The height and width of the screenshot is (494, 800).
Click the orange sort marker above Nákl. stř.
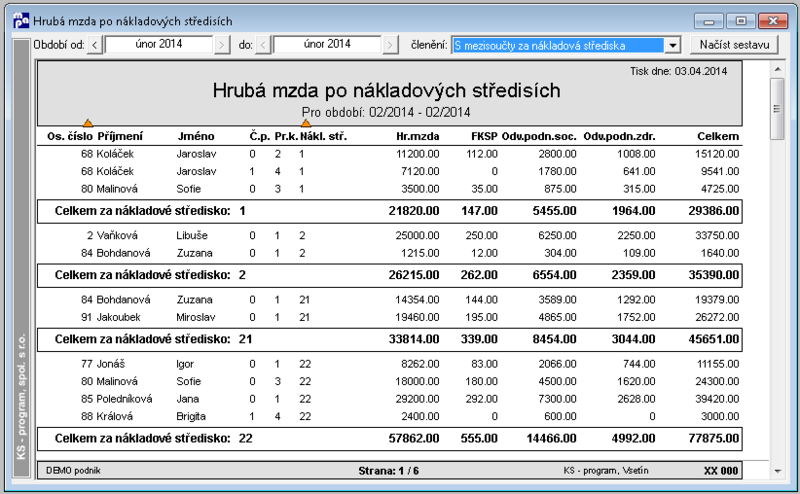pos(306,123)
